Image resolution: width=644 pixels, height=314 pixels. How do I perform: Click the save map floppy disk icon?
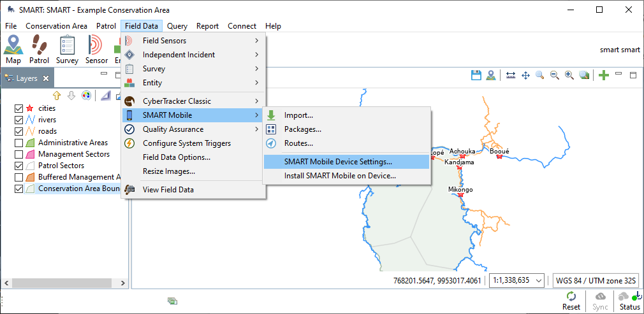click(x=476, y=75)
